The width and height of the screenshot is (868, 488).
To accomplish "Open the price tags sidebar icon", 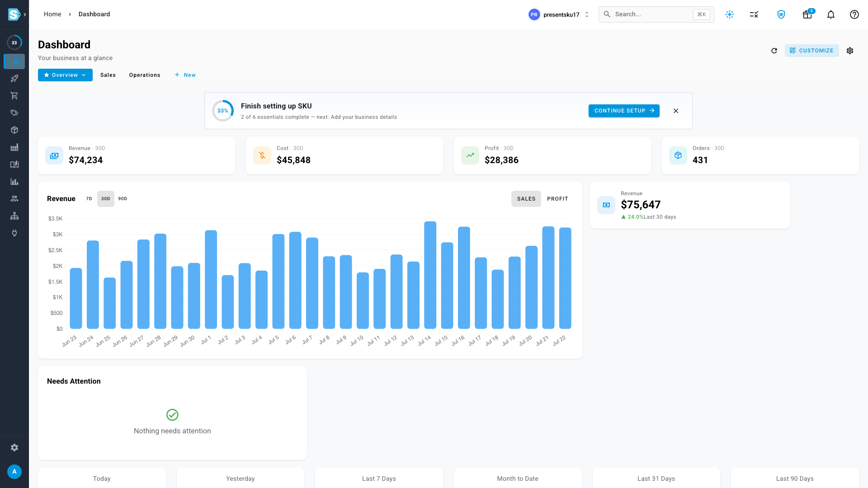I will click(x=14, y=113).
